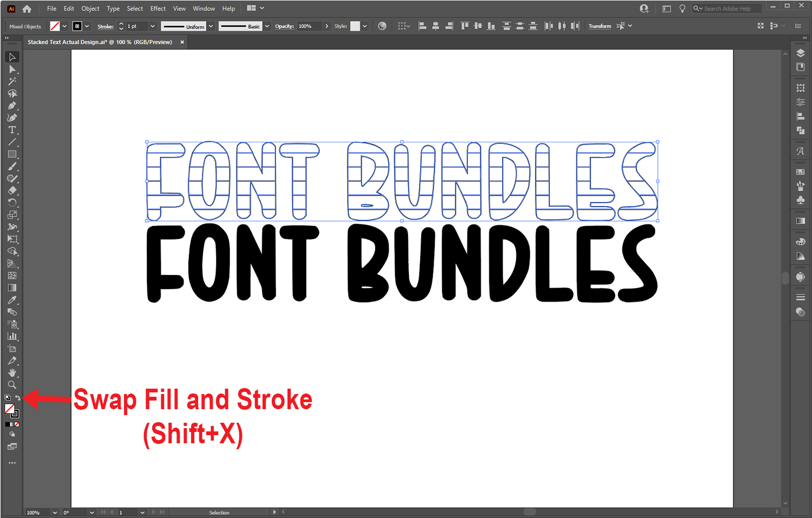Click the Home icon in the top bar
812x518 pixels.
pos(27,9)
